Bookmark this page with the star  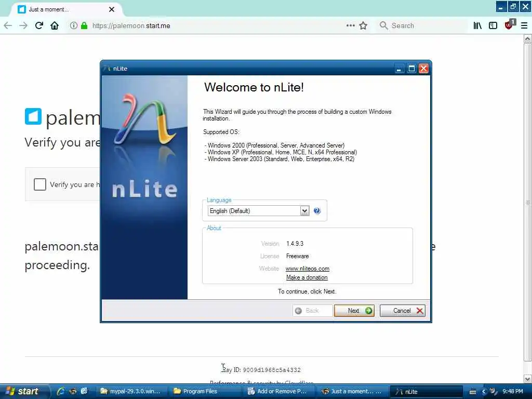click(363, 25)
